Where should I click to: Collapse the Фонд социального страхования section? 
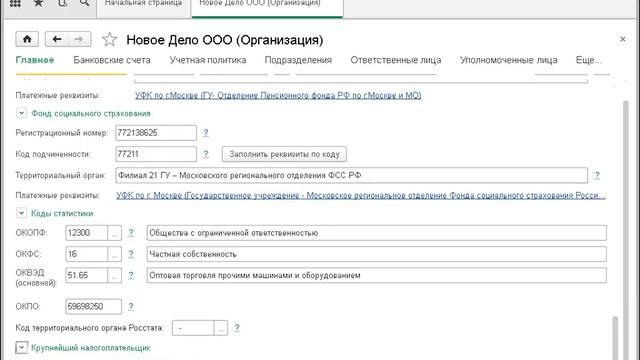click(21, 113)
